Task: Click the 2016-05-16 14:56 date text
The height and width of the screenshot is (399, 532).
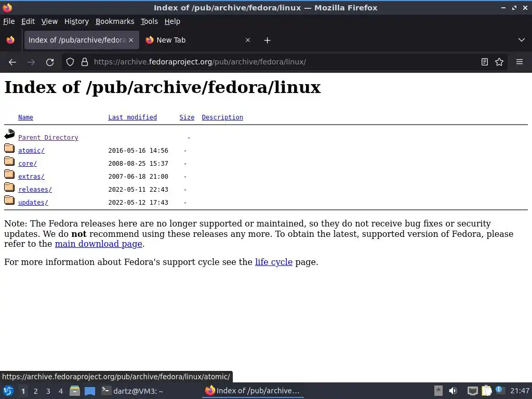Action: (x=138, y=151)
